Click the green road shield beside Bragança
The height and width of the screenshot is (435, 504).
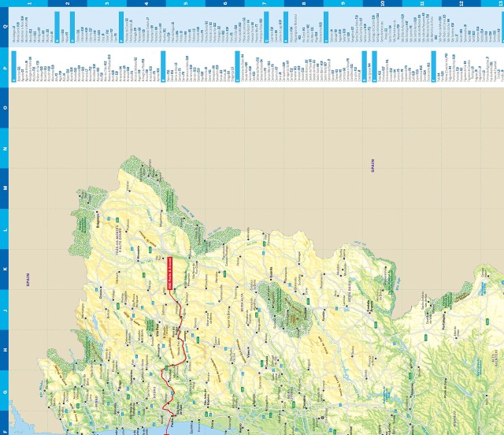click(117, 220)
